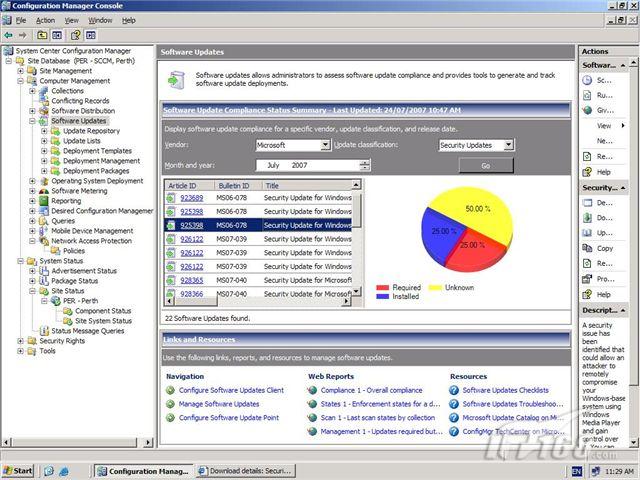640x480 pixels.
Task: Click the clock Sc... icon in Actions pane
Action: coord(587,80)
